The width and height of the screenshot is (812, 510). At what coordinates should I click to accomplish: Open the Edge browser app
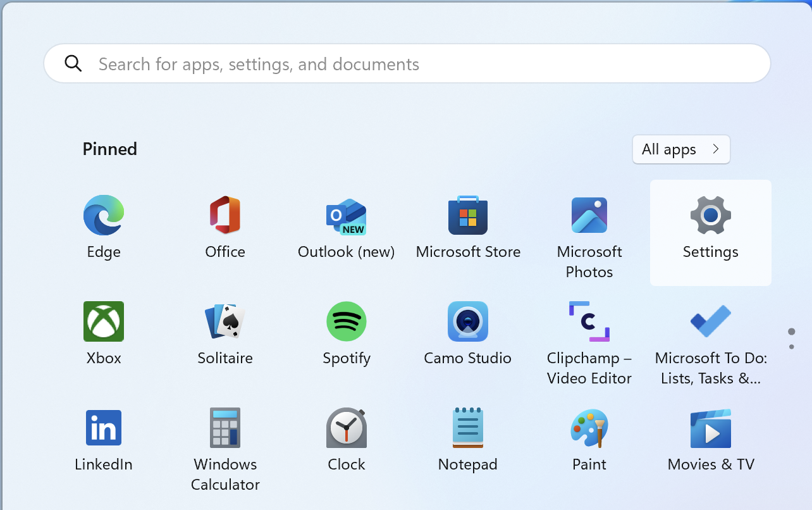[104, 227]
